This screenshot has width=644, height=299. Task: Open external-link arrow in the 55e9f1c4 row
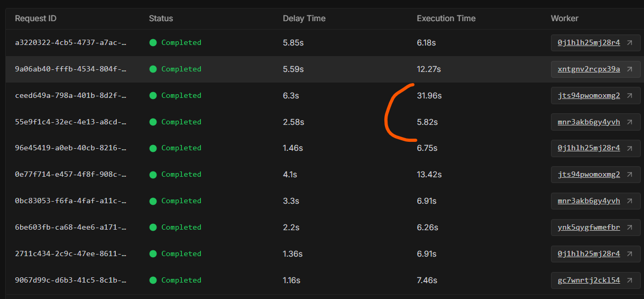629,122
